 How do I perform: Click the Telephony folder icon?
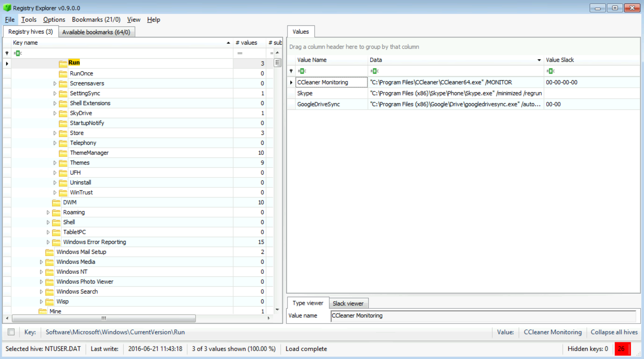[63, 143]
